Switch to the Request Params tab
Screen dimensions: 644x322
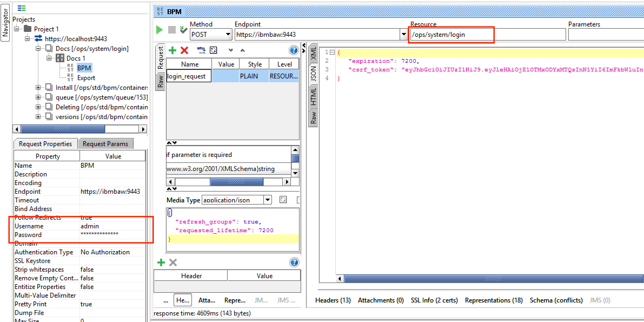click(105, 144)
